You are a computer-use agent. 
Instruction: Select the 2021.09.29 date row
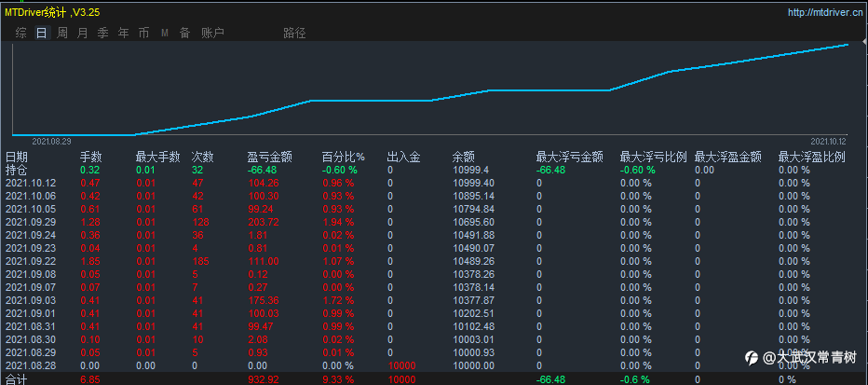click(434, 222)
